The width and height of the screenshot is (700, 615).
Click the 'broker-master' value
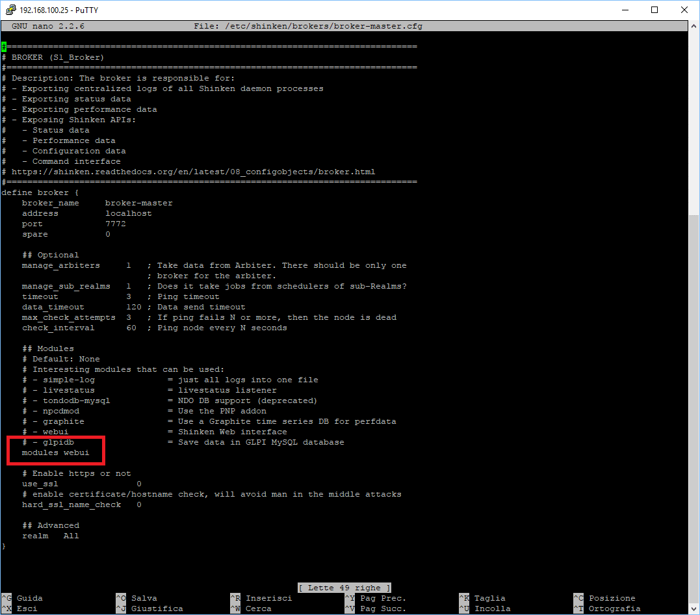(139, 203)
